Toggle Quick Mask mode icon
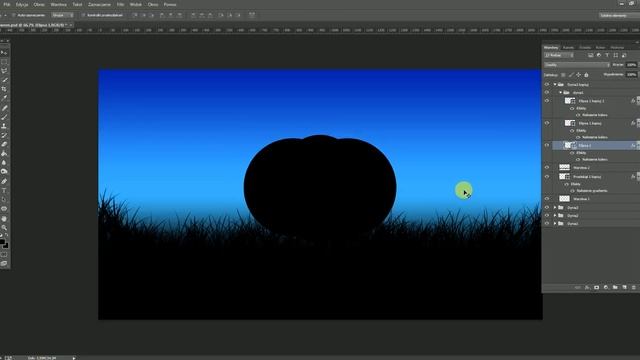Screen dimensions: 640x360 click(x=4, y=255)
